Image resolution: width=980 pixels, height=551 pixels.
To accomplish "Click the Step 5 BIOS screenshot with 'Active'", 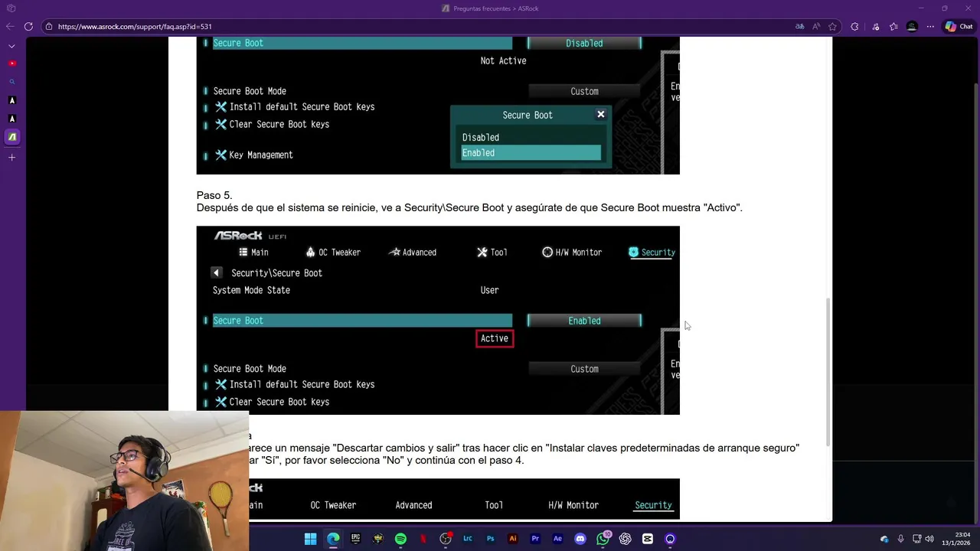I will coord(438,320).
